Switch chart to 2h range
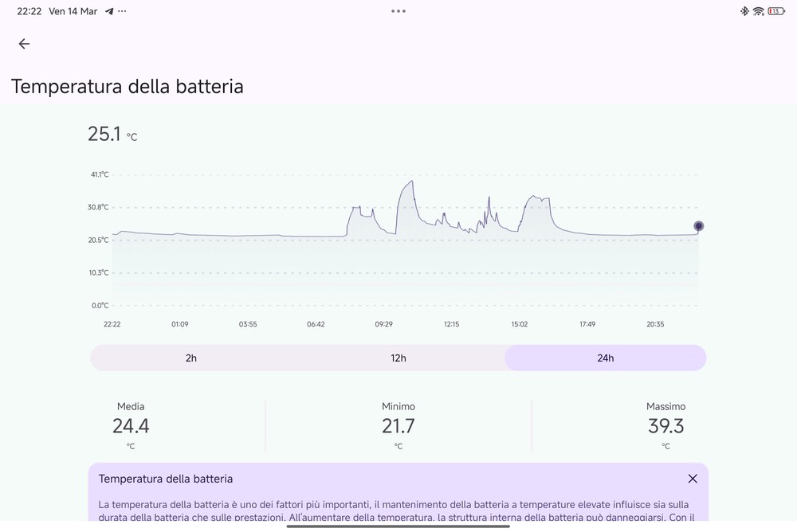Screen dimensions: 797x532 [191, 358]
